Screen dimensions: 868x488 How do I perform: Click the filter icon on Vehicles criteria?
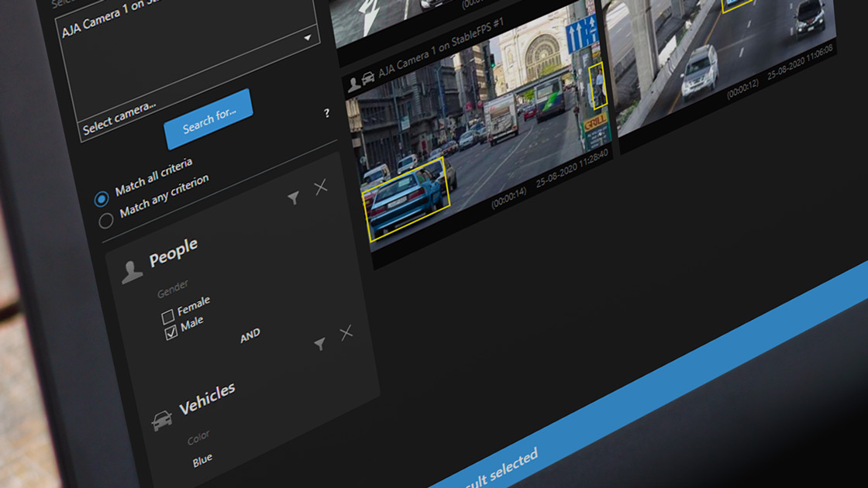(319, 344)
